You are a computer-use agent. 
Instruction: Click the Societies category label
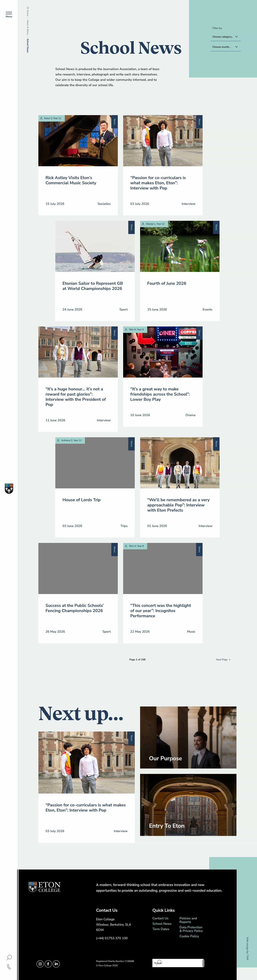[104, 204]
